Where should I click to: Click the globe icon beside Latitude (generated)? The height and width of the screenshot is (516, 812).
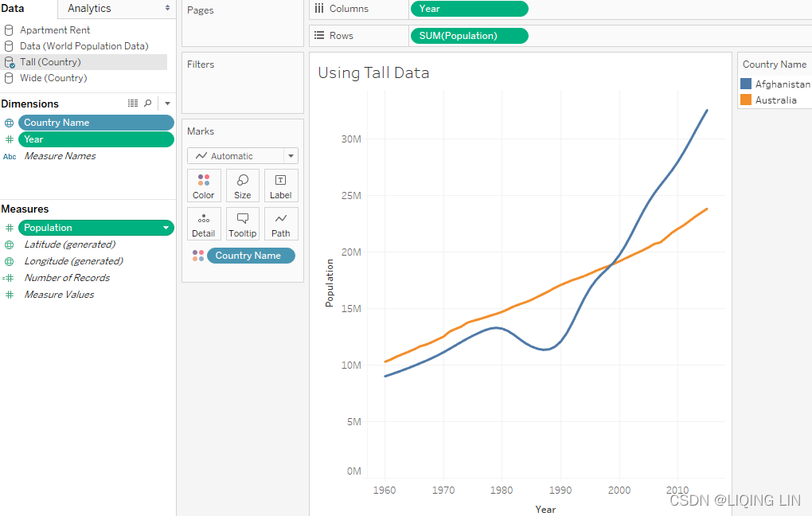(10, 244)
